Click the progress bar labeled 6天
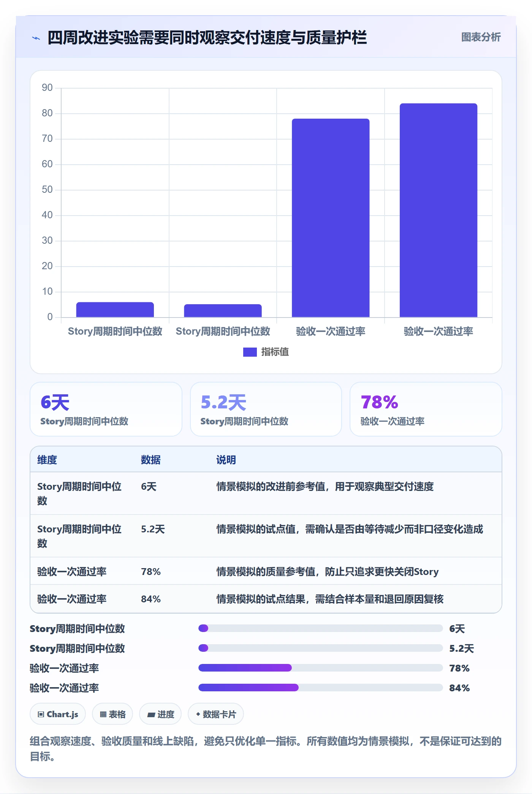Viewport: 532px width, 794px height. 320,628
